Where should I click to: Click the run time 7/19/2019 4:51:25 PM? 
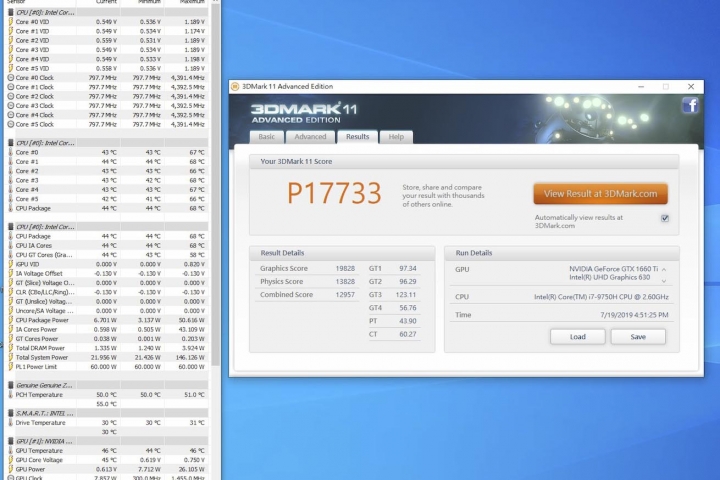click(x=634, y=315)
